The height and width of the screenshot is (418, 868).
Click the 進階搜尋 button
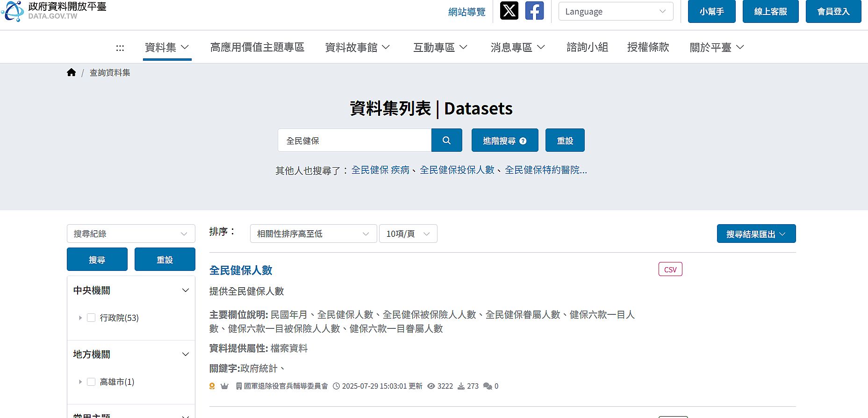(504, 140)
